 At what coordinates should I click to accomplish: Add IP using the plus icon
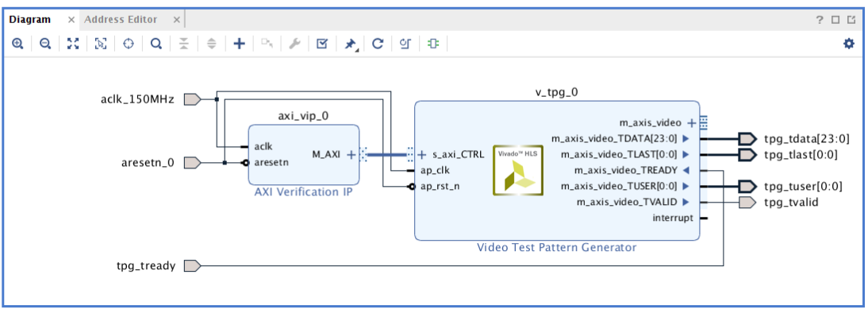point(239,44)
